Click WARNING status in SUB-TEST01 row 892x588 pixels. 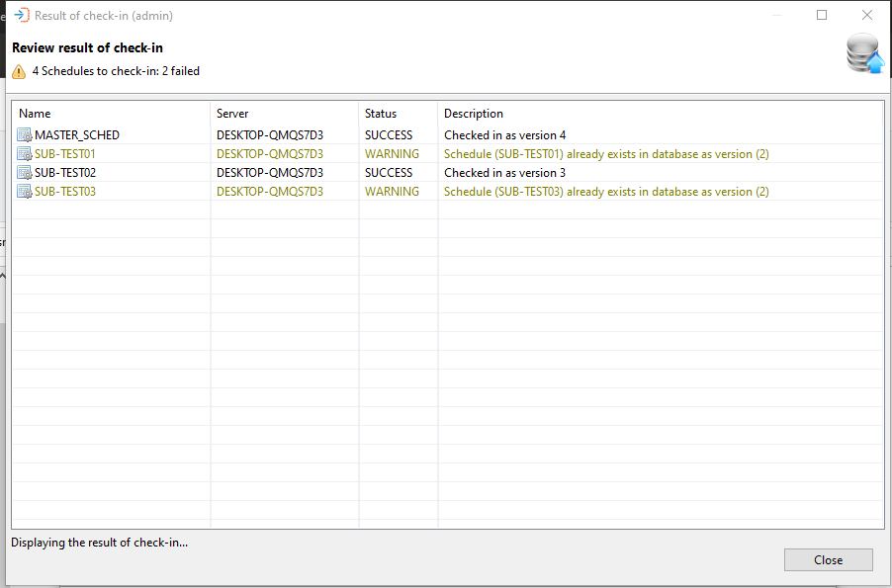click(x=392, y=154)
